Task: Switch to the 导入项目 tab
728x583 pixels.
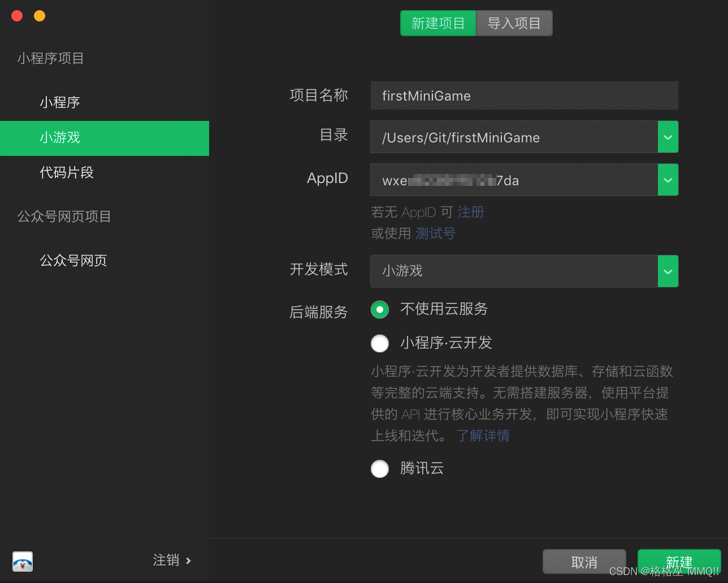Action: tap(513, 23)
